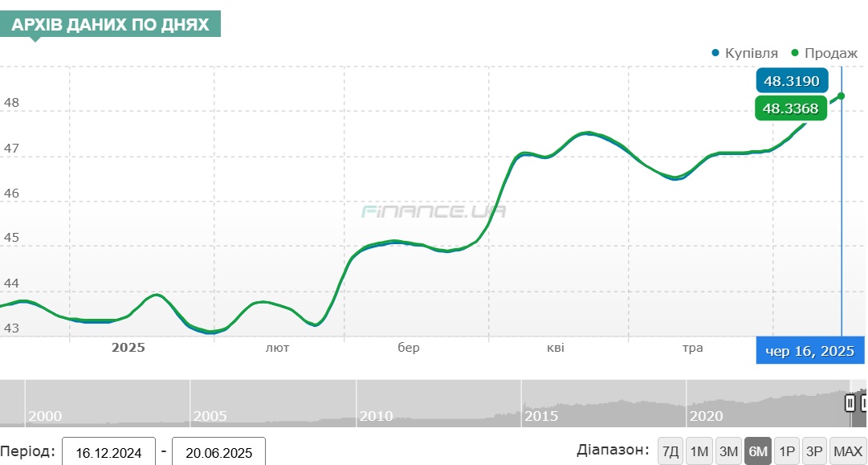Click the end date field 20.06.2025
This screenshot has height=465, width=868.
click(219, 453)
